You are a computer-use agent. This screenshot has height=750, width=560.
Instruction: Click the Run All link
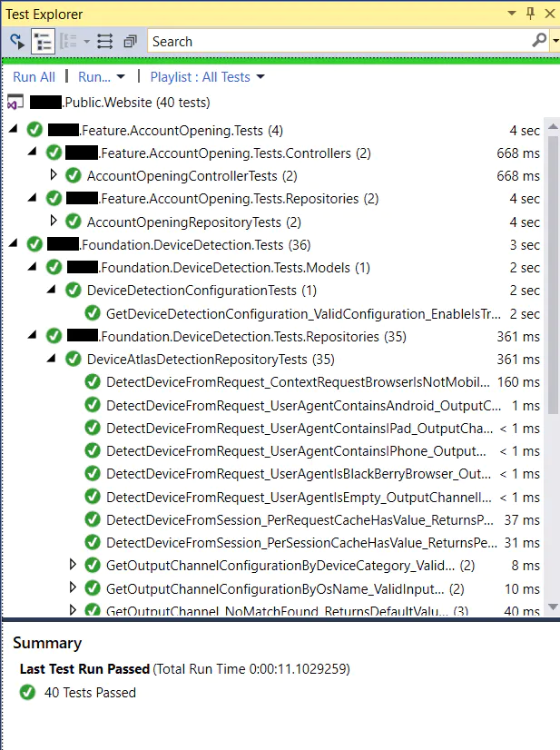pos(34,77)
